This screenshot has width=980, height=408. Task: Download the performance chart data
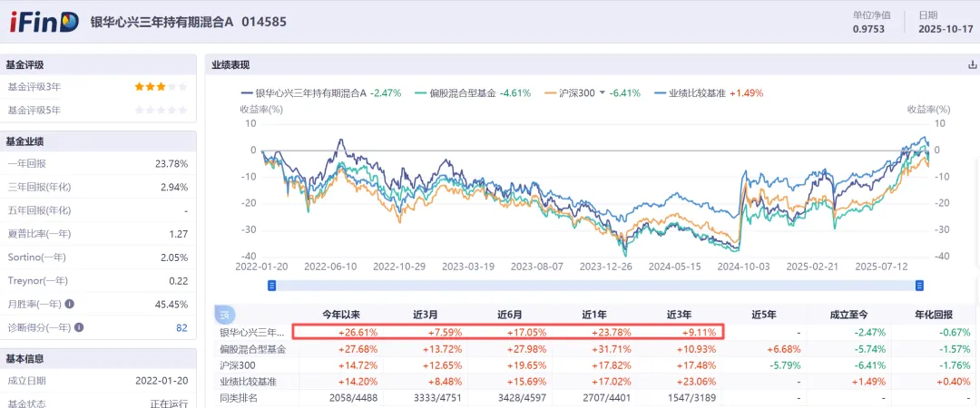click(973, 64)
